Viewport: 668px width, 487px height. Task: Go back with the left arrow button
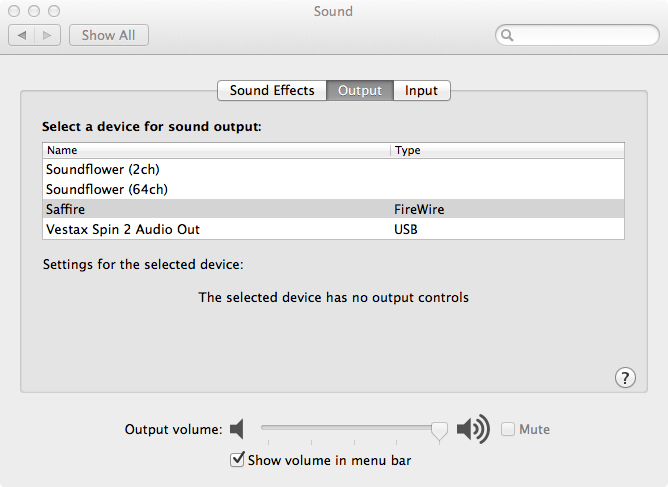point(23,35)
